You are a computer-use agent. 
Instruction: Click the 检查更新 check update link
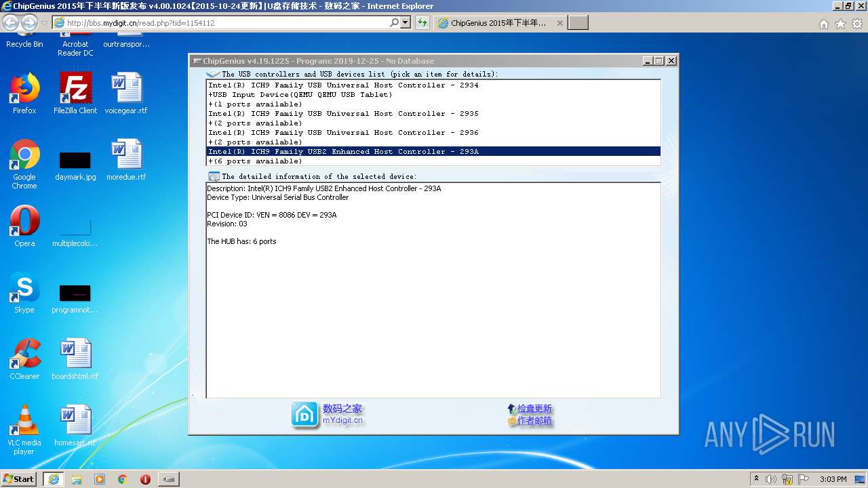(534, 409)
